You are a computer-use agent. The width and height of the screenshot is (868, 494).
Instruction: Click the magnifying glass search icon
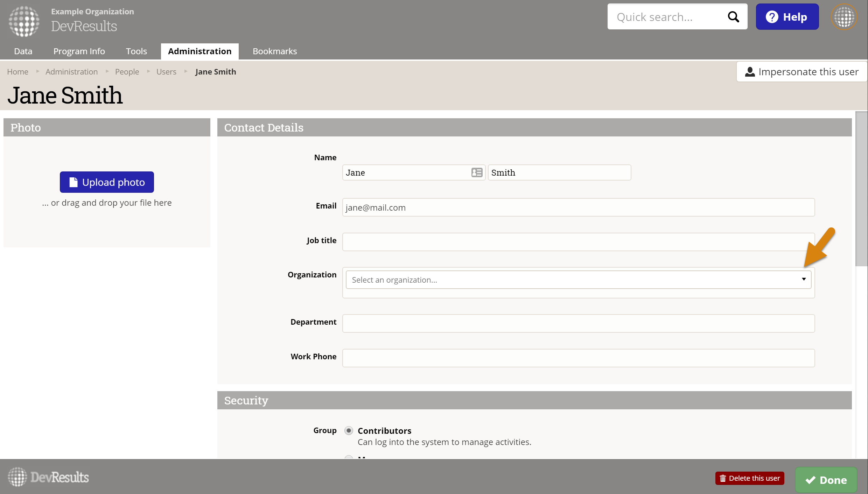(x=733, y=17)
